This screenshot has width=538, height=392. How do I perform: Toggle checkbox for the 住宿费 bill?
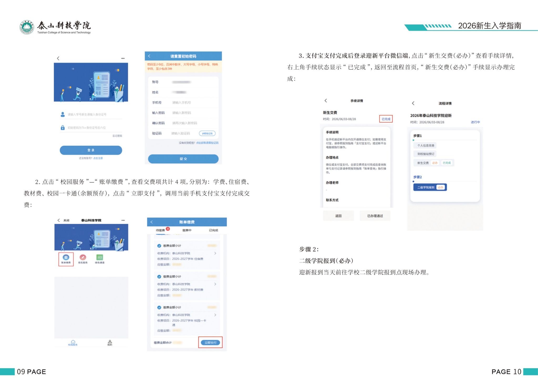pos(159,246)
